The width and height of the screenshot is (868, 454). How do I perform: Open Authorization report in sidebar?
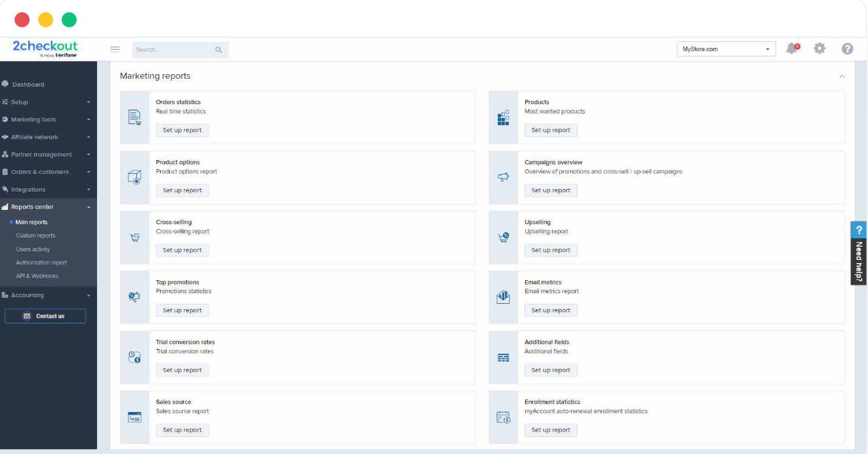(41, 262)
